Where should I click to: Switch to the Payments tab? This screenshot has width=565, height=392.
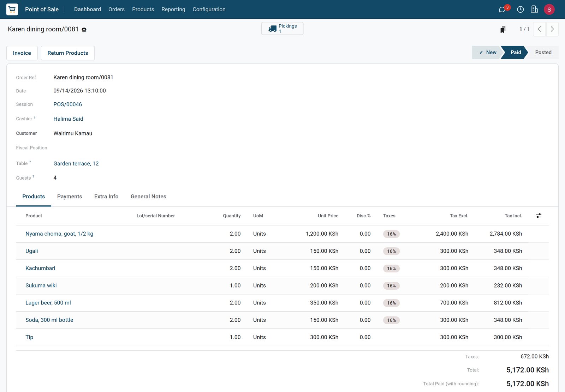70,197
